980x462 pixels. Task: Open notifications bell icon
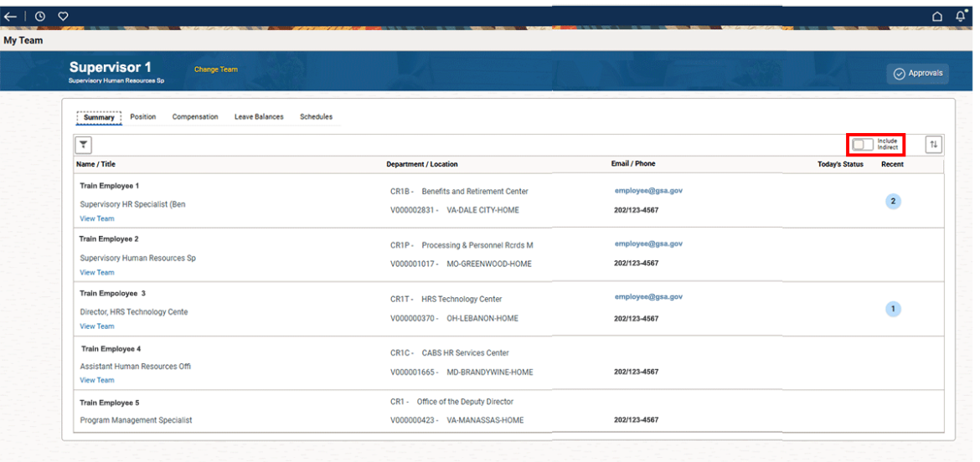(961, 16)
